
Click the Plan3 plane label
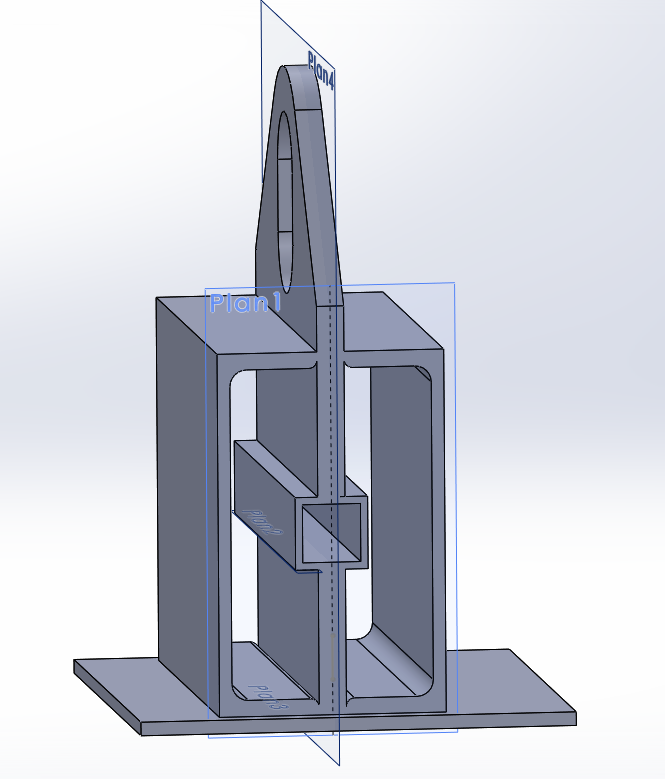pos(268,697)
